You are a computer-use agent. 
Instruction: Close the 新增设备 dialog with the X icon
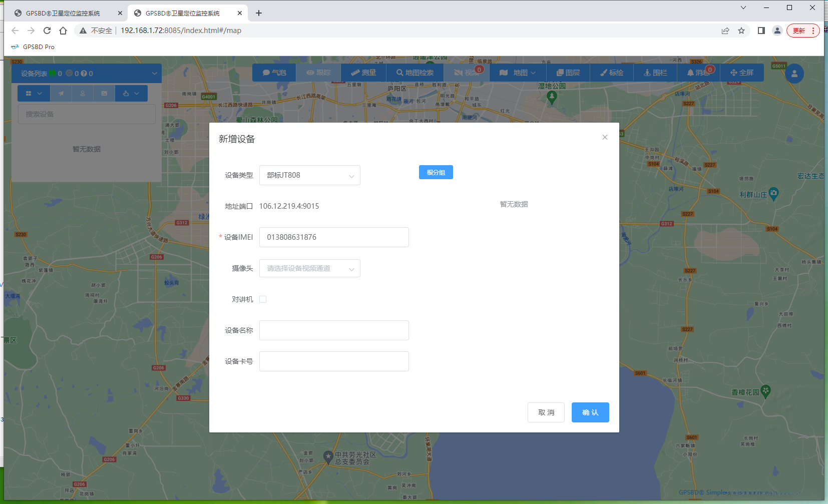pyautogui.click(x=605, y=137)
